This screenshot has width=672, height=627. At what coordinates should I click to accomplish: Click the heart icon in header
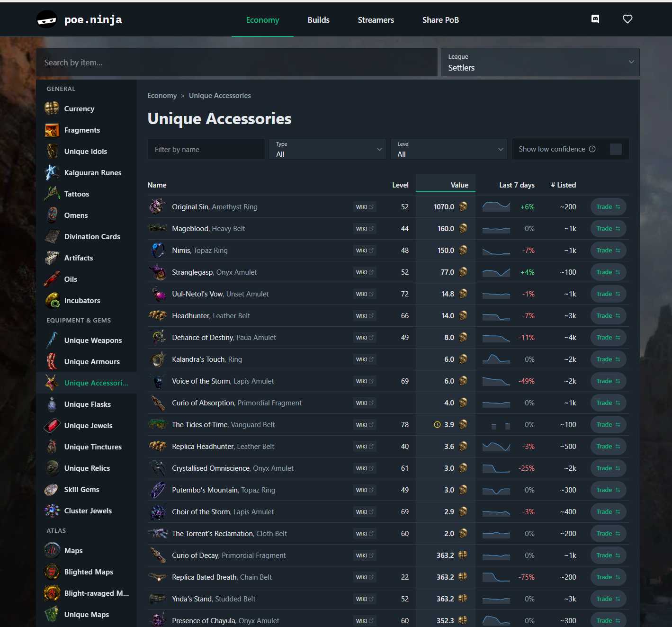tap(627, 19)
